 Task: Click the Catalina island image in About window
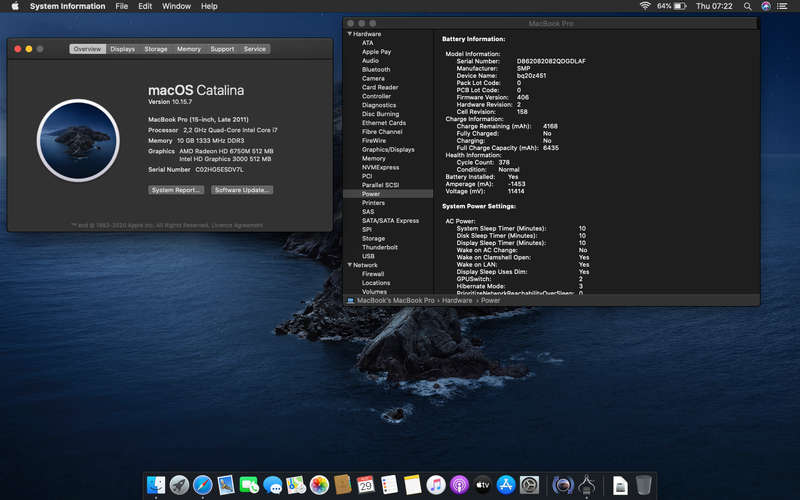point(78,140)
